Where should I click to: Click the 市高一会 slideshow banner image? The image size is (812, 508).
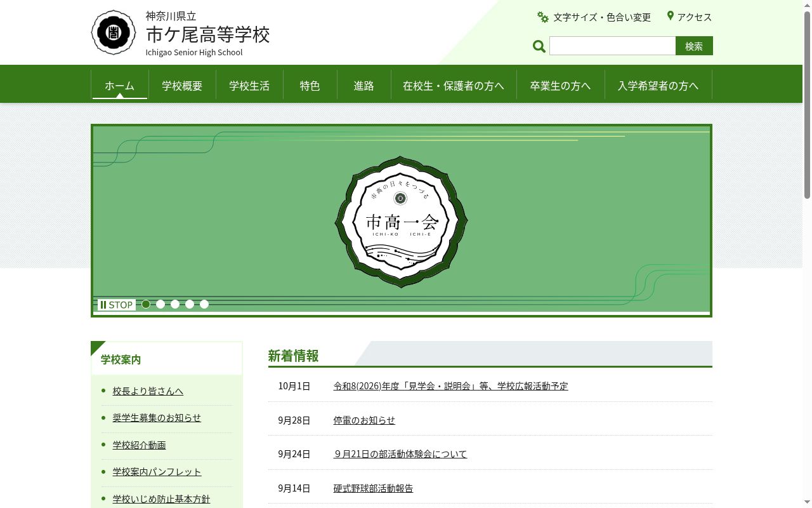pos(402,220)
